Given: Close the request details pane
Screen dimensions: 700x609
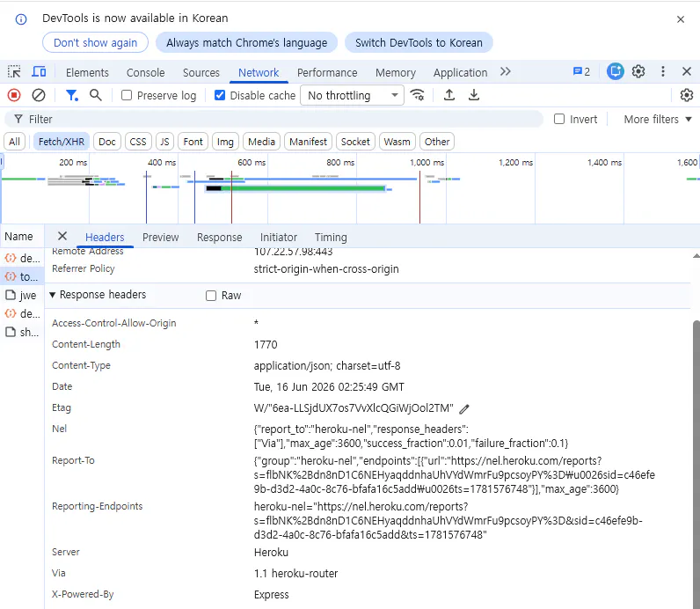Looking at the screenshot, I should (x=62, y=236).
